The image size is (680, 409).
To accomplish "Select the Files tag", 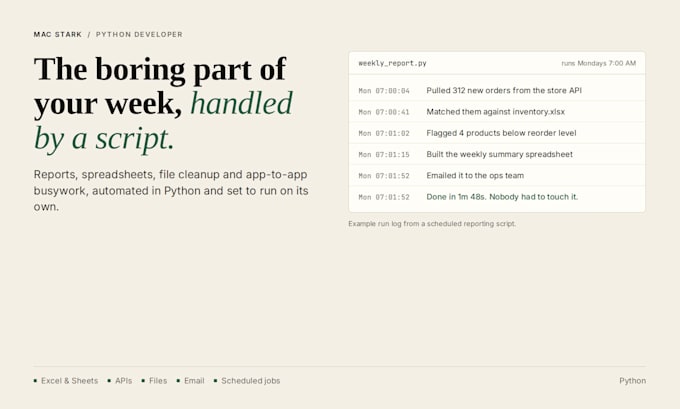I will tap(158, 381).
